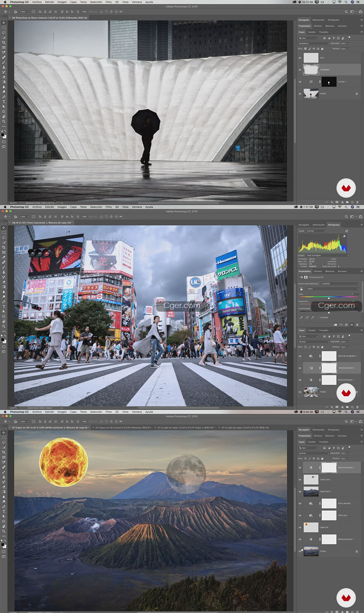This screenshot has width=364, height=613.
Task: Click the clip-to-layer icon in Properties panel
Action: point(335,325)
